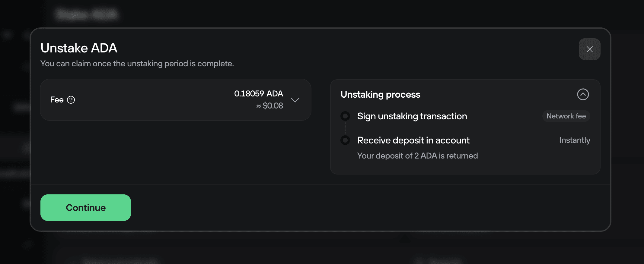Open the fee details chevron near 0.18059 ADA
This screenshot has width=644, height=264.
point(295,100)
